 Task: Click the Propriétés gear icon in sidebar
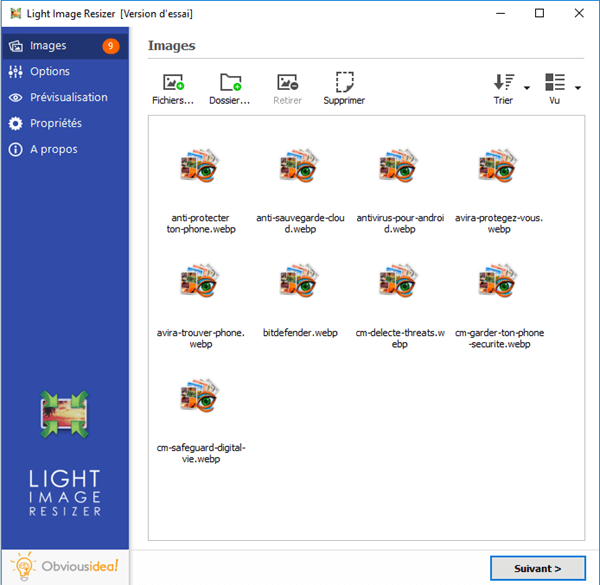pyautogui.click(x=16, y=124)
